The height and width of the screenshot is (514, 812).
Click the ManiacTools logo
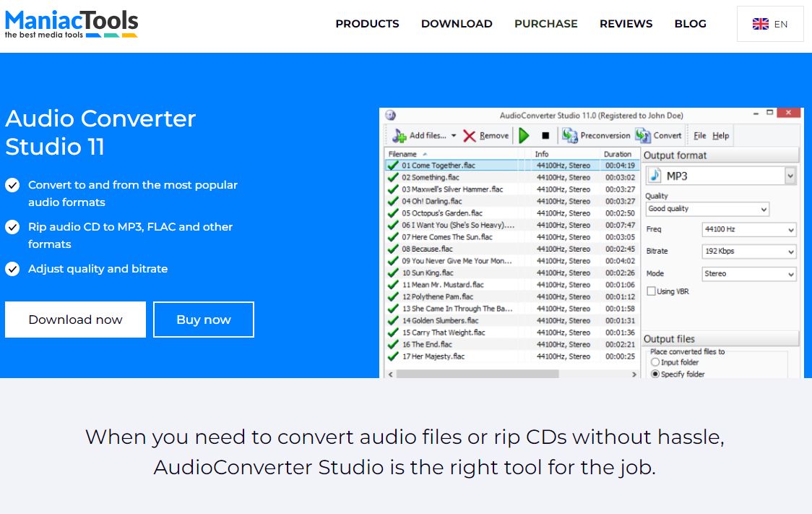(72, 24)
